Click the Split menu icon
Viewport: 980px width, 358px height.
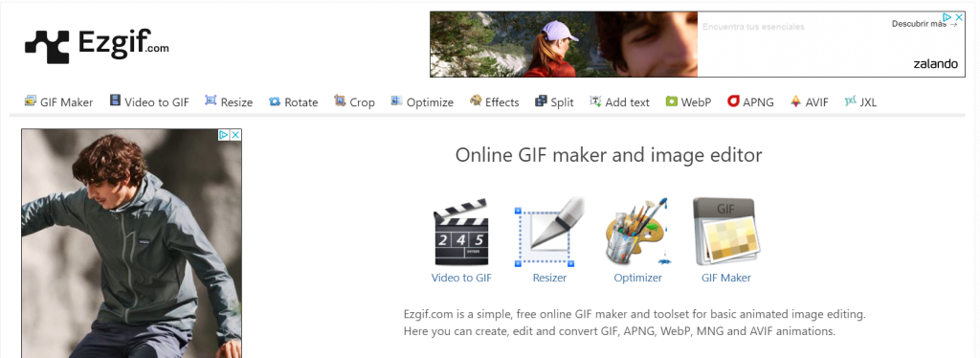(x=542, y=101)
